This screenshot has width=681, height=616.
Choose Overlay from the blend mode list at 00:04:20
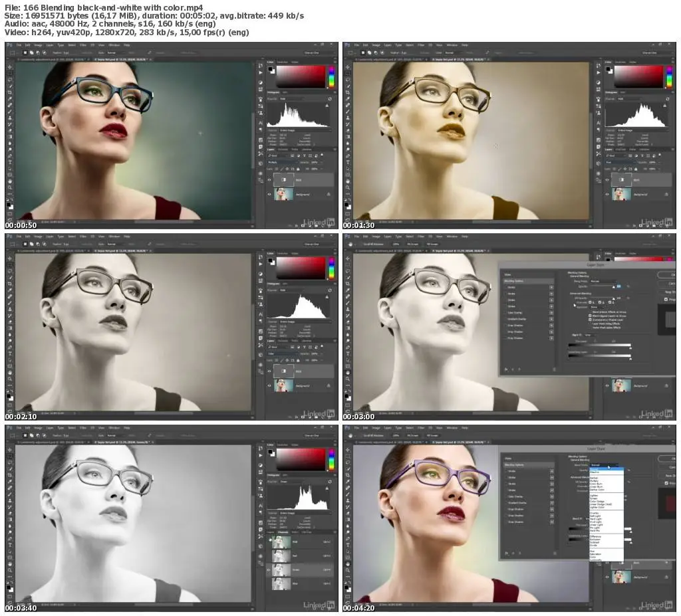pyautogui.click(x=594, y=512)
